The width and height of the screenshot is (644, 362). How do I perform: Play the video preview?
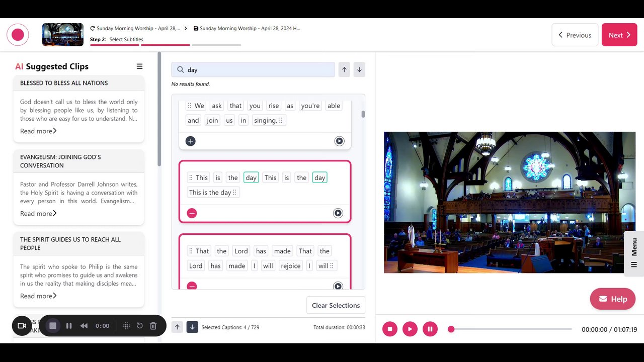tap(410, 329)
